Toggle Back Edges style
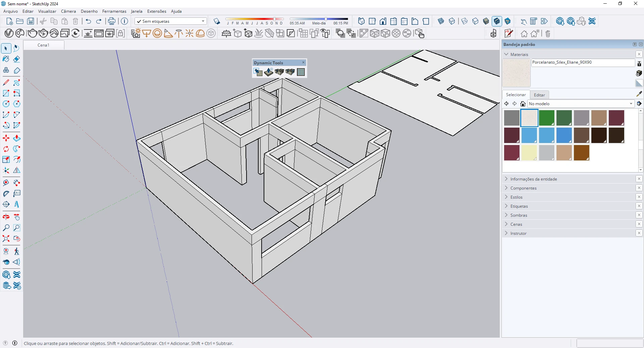The height and width of the screenshot is (348, 644). point(452,21)
